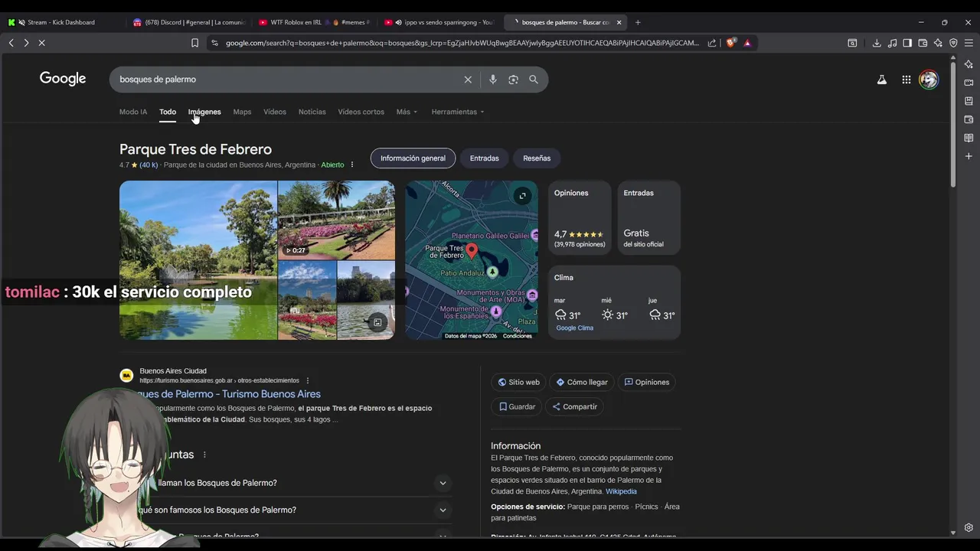Open the Google Clima link
Image resolution: width=980 pixels, height=551 pixels.
click(575, 328)
